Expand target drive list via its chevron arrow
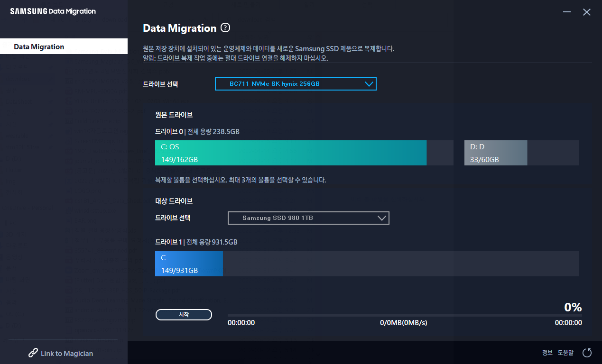Viewport: 602px width, 364px height. pos(382,218)
